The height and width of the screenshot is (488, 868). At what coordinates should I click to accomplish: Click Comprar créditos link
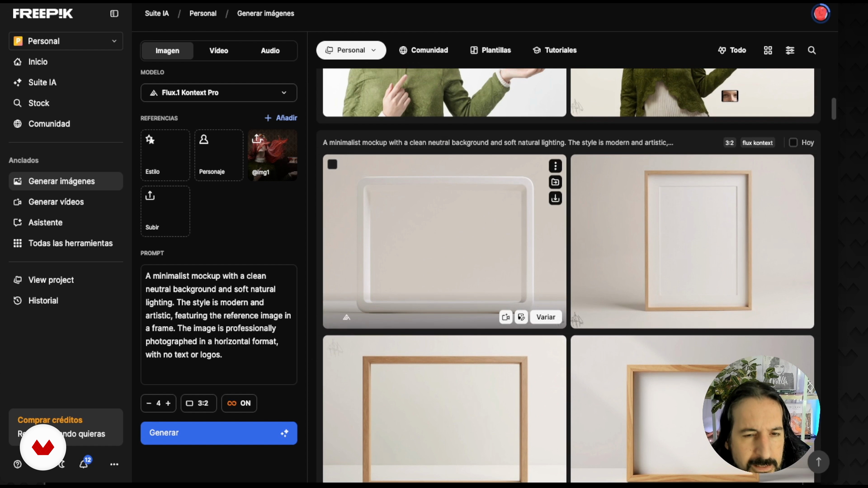pos(50,420)
